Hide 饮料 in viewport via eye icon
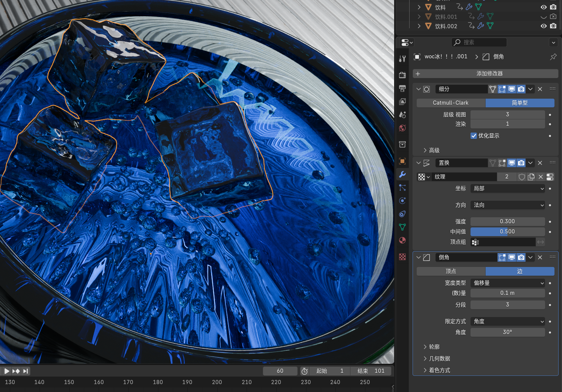This screenshot has height=392, width=562. pos(544,7)
